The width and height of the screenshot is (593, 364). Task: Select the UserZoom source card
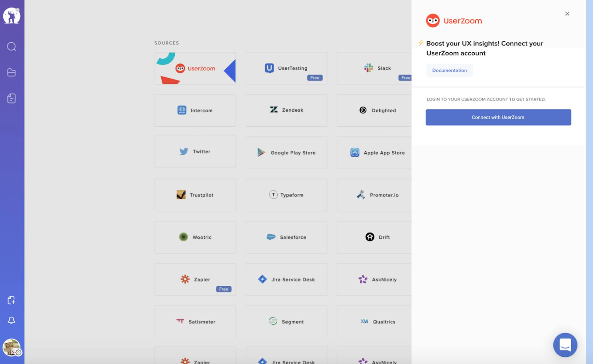coord(195,68)
